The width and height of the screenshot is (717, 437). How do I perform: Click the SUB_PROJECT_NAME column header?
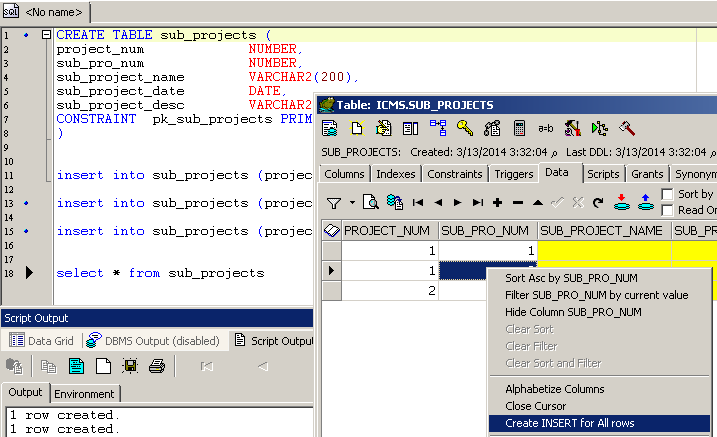pos(604,230)
